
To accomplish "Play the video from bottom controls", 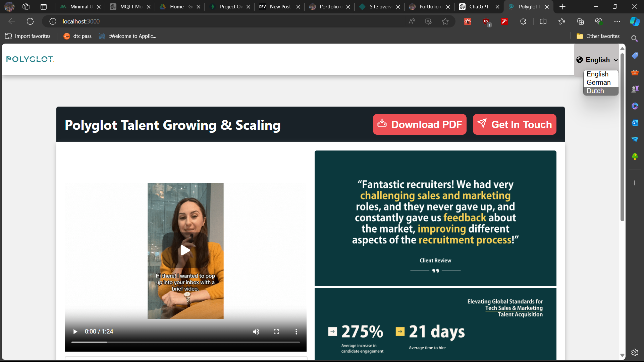I will [x=75, y=331].
